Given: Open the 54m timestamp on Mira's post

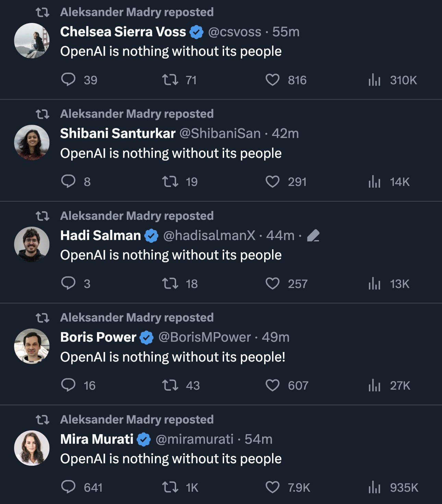Looking at the screenshot, I should tap(258, 439).
